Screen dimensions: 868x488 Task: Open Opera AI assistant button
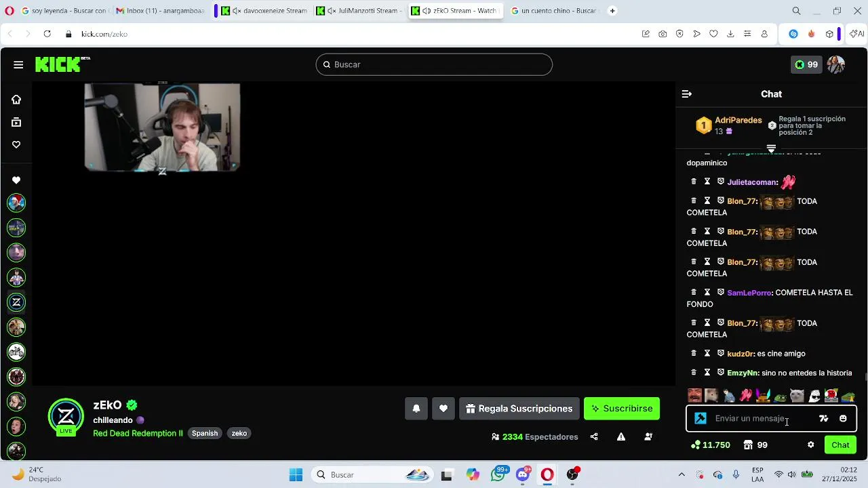(x=857, y=34)
